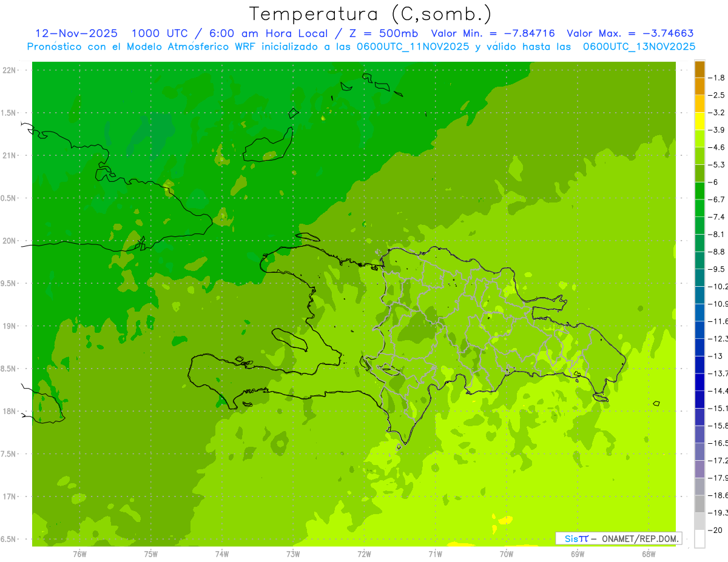Click the longitude label "70W"
The width and height of the screenshot is (728, 562).
pyautogui.click(x=506, y=554)
